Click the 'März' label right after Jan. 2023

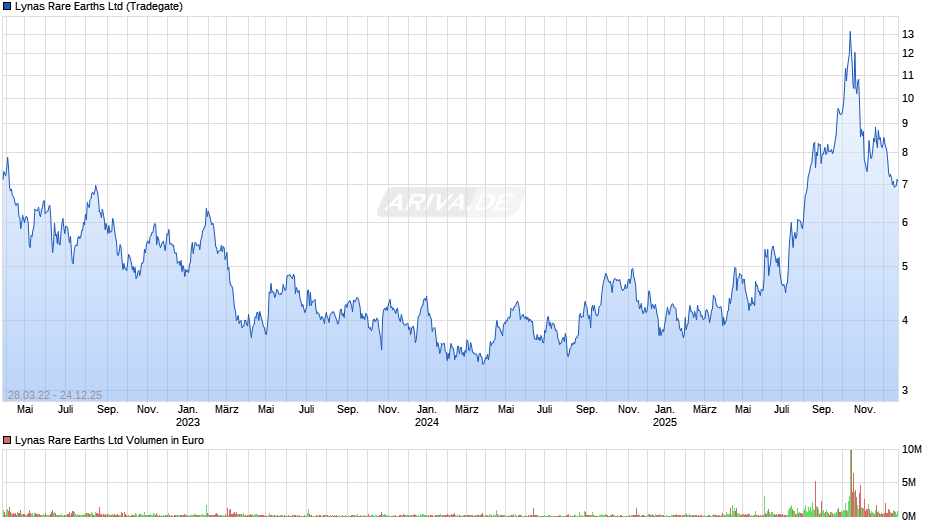click(227, 410)
